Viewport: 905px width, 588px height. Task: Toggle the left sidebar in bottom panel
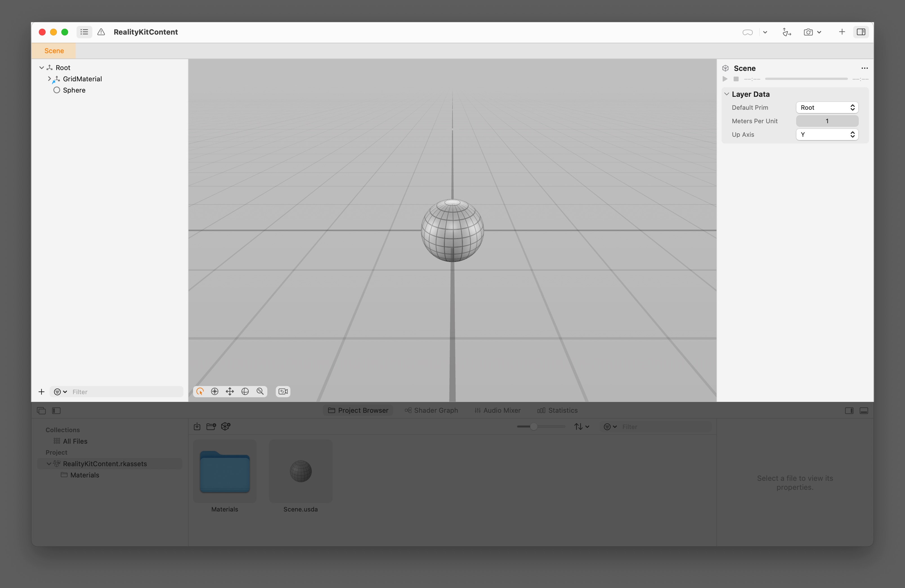coord(56,410)
